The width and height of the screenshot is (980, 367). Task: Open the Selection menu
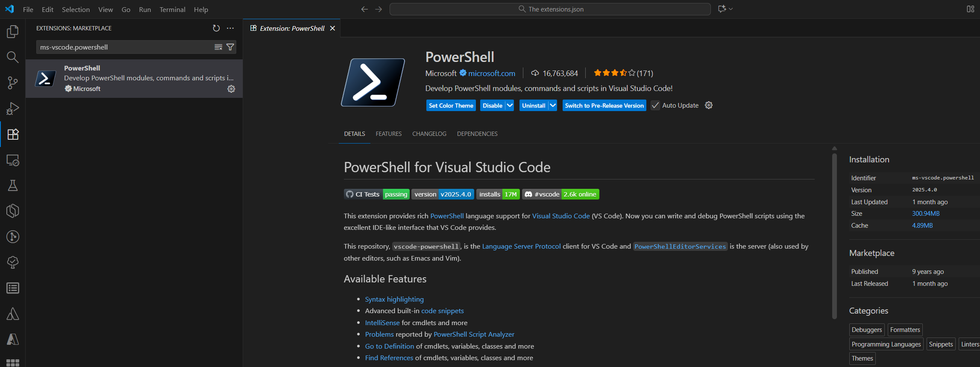[x=76, y=9]
